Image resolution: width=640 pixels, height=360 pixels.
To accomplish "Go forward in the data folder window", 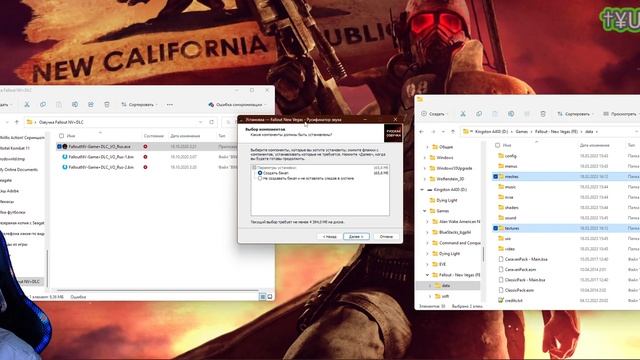I will [x=433, y=131].
